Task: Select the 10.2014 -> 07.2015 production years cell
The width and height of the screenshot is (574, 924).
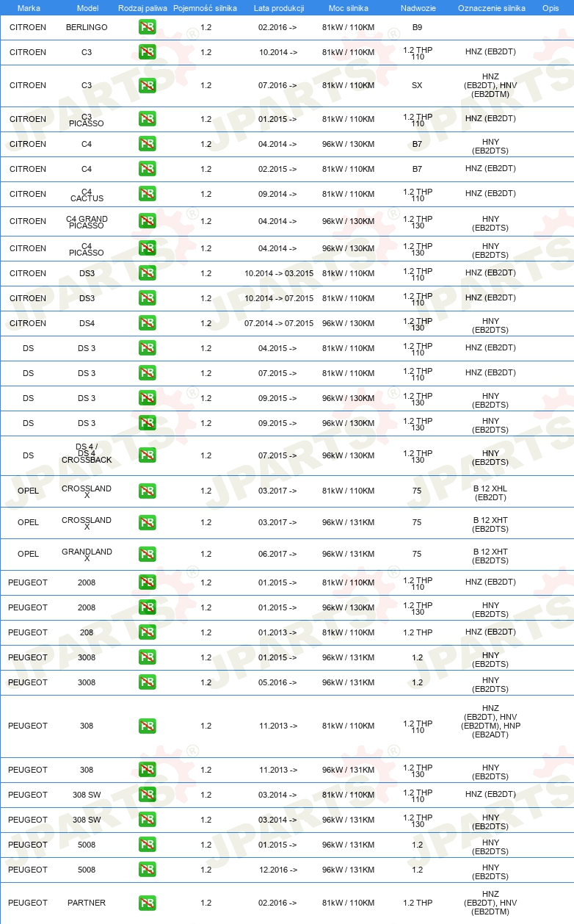Action: pos(279,298)
